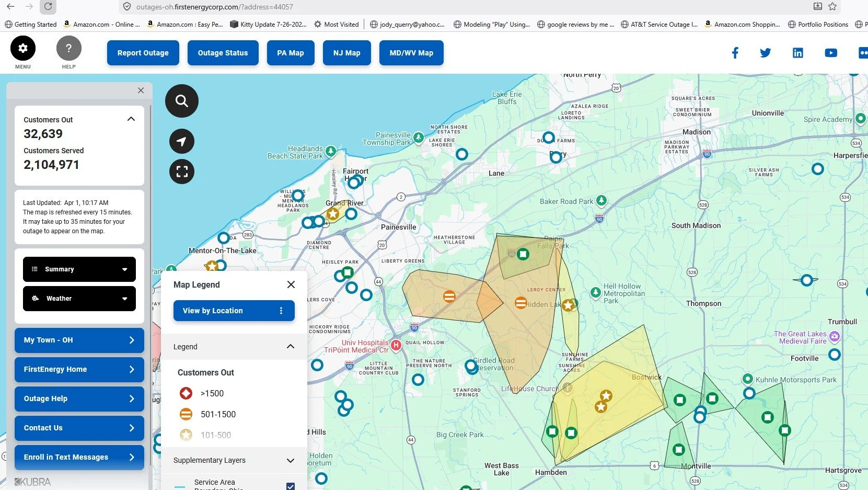Open Most Visited bookmark
The width and height of the screenshot is (868, 490).
[337, 24]
